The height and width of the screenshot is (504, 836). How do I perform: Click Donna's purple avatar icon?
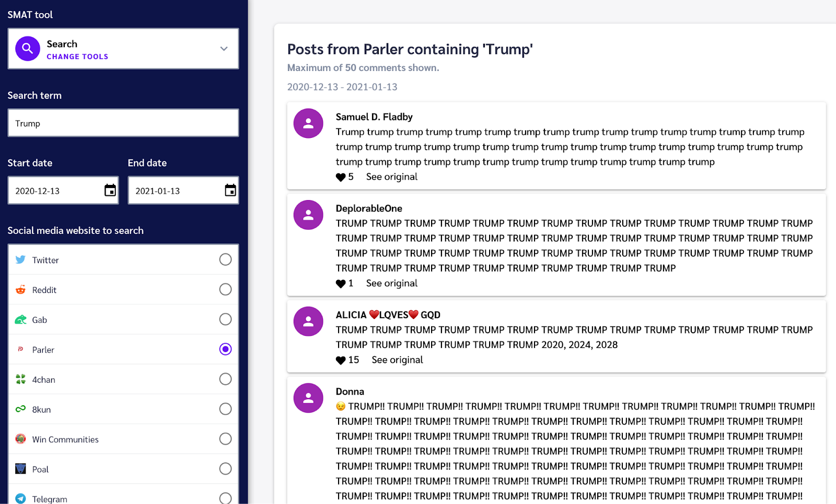[308, 398]
